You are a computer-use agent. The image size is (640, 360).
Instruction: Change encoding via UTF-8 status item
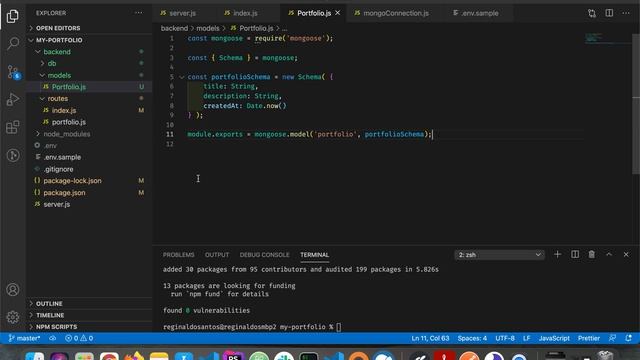click(x=505, y=338)
